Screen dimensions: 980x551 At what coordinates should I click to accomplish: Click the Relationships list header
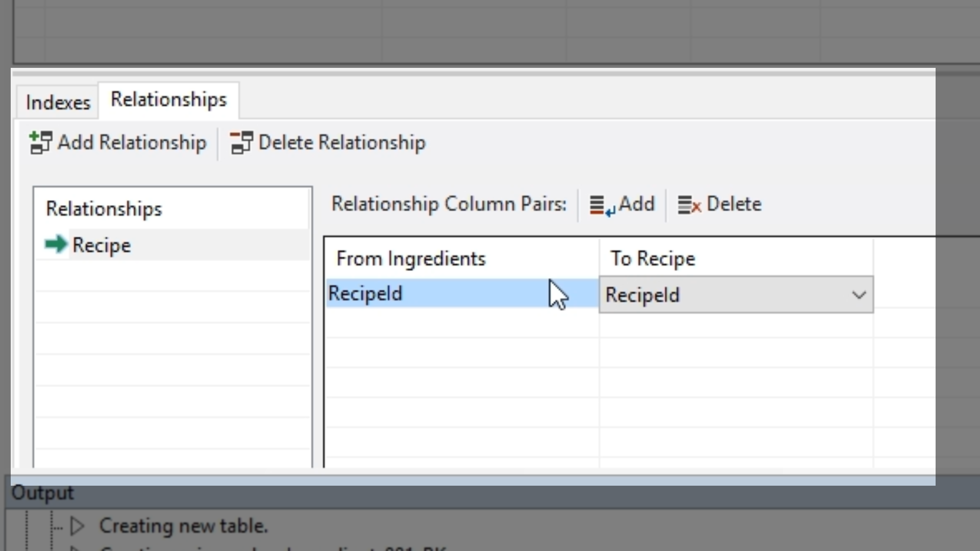click(x=104, y=209)
